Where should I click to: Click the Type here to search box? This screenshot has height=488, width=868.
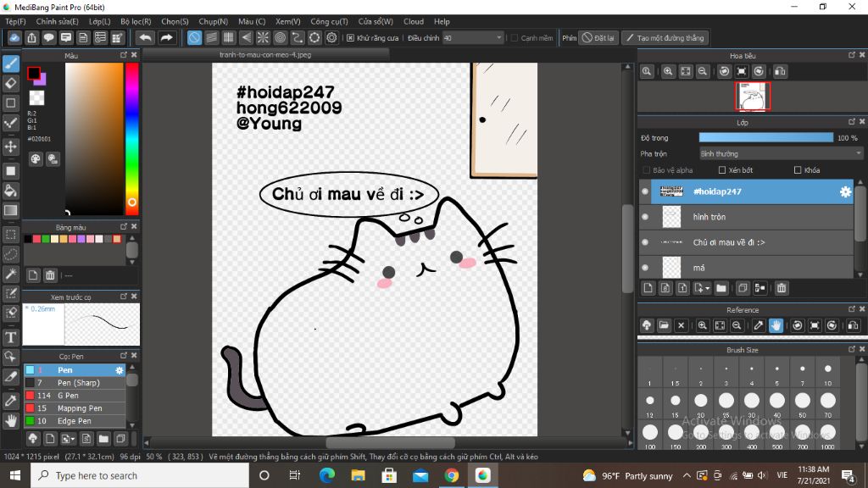pos(140,475)
